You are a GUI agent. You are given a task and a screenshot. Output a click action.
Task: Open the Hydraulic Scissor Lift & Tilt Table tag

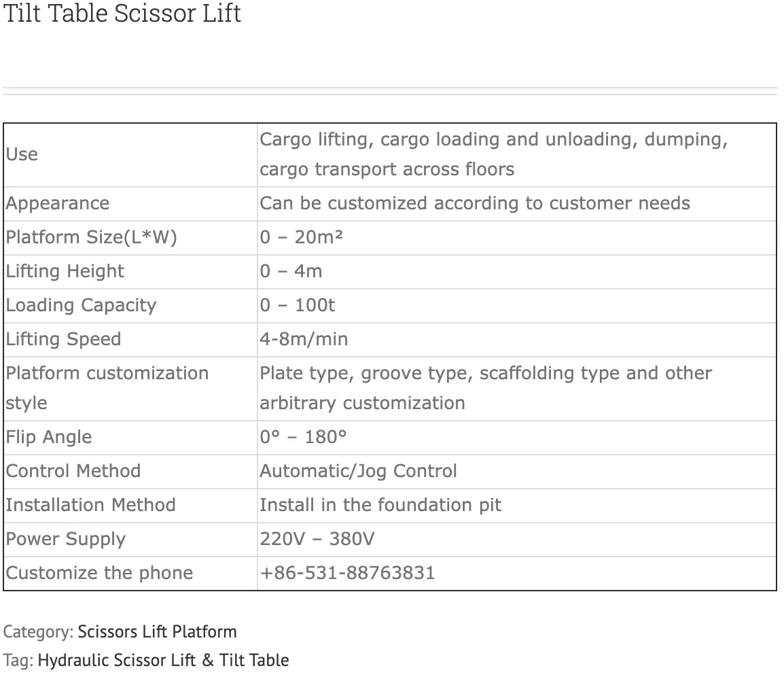[x=163, y=660]
